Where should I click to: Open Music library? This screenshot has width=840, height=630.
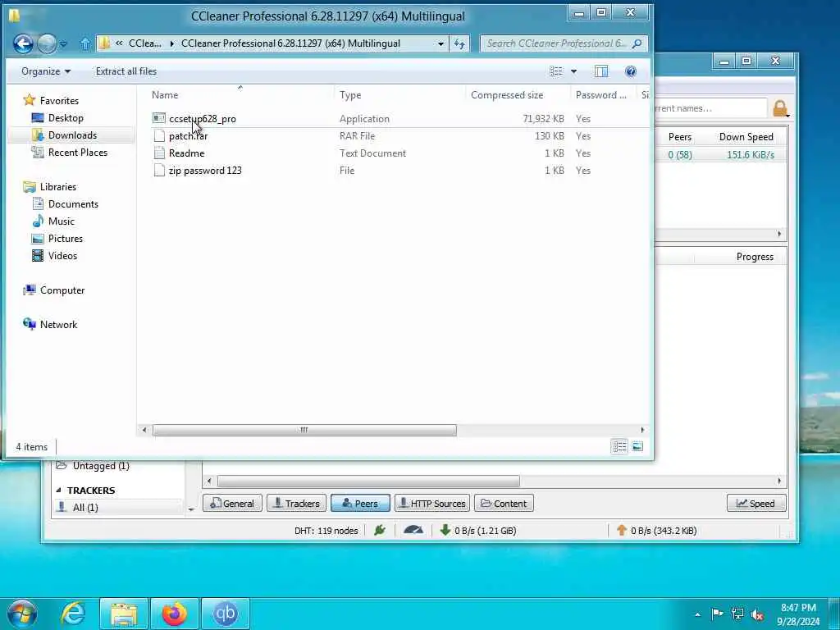[x=61, y=221]
